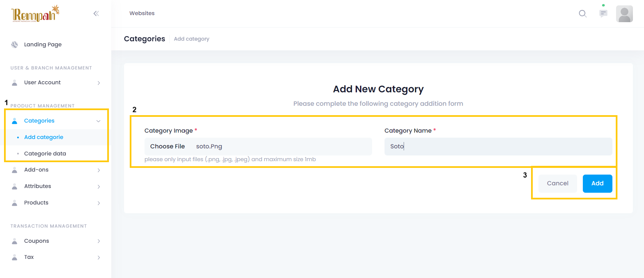Click Choose File for category image
The image size is (644, 278).
(167, 146)
